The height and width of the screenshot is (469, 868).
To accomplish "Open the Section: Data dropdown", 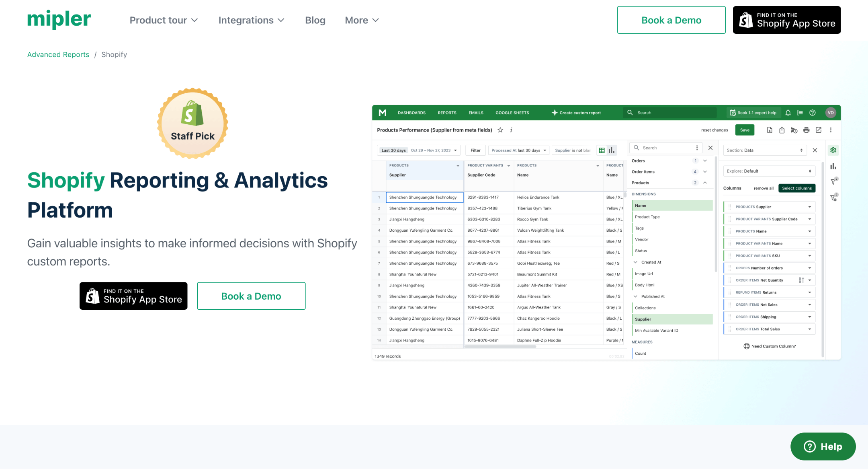I will point(764,150).
